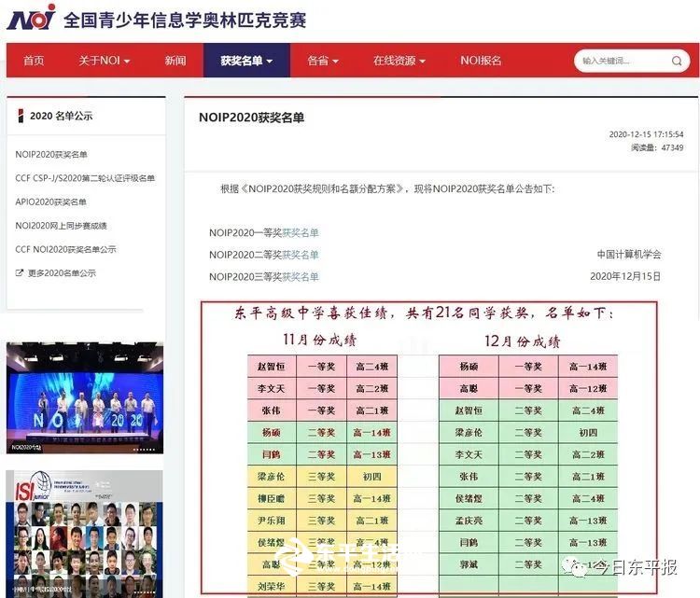Click the keyword search input field
This screenshot has width=700, height=598.
[x=623, y=61]
